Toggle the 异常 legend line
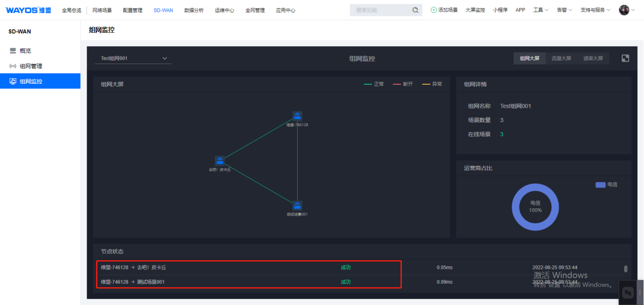The height and width of the screenshot is (305, 644). click(426, 84)
